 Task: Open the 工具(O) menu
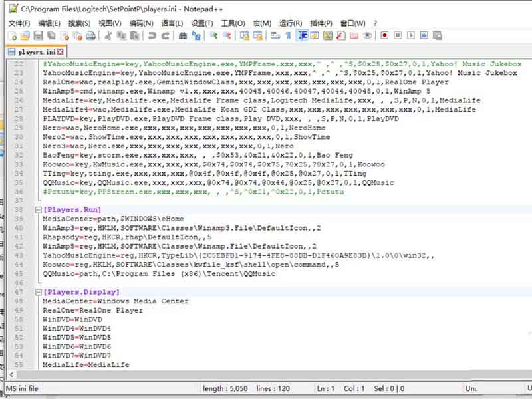[x=233, y=23]
